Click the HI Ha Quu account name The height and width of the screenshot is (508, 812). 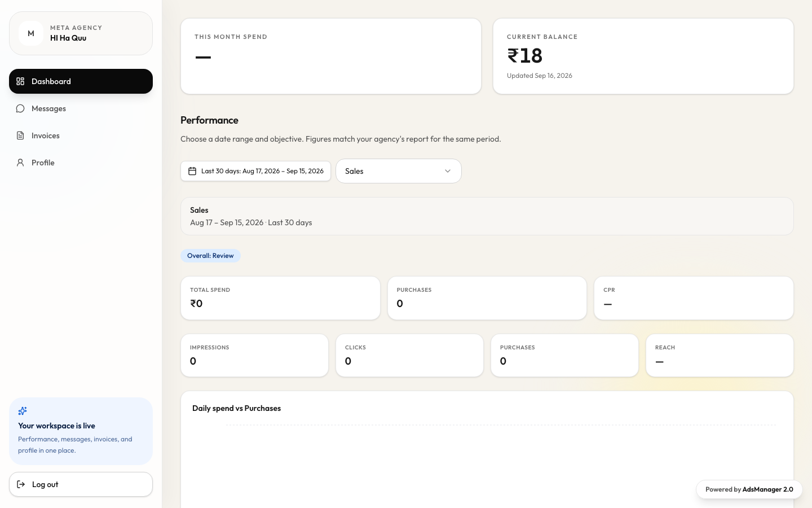point(68,38)
